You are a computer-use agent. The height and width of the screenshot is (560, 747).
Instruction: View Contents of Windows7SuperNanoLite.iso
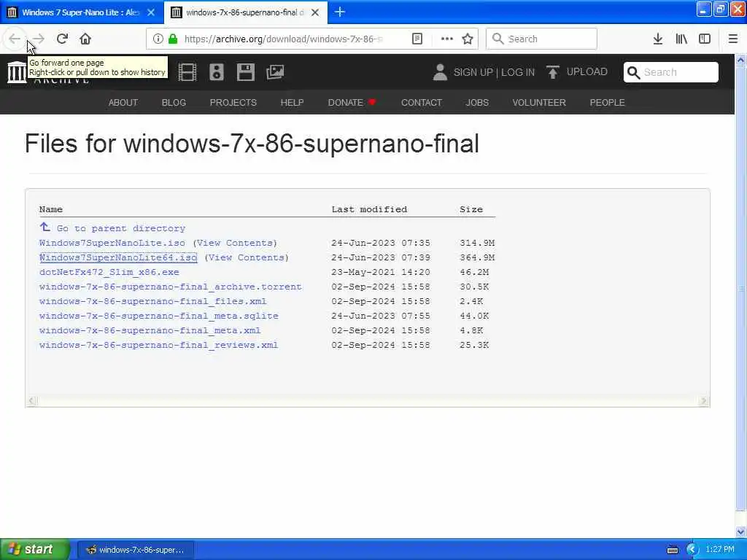pyautogui.click(x=235, y=243)
